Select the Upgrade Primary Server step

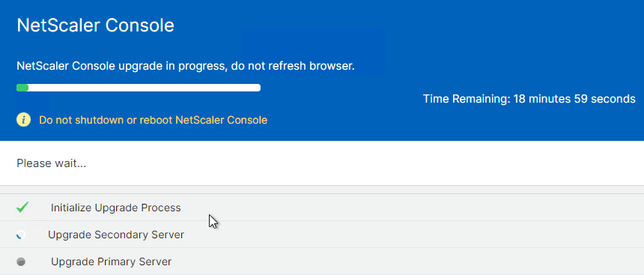(322, 262)
